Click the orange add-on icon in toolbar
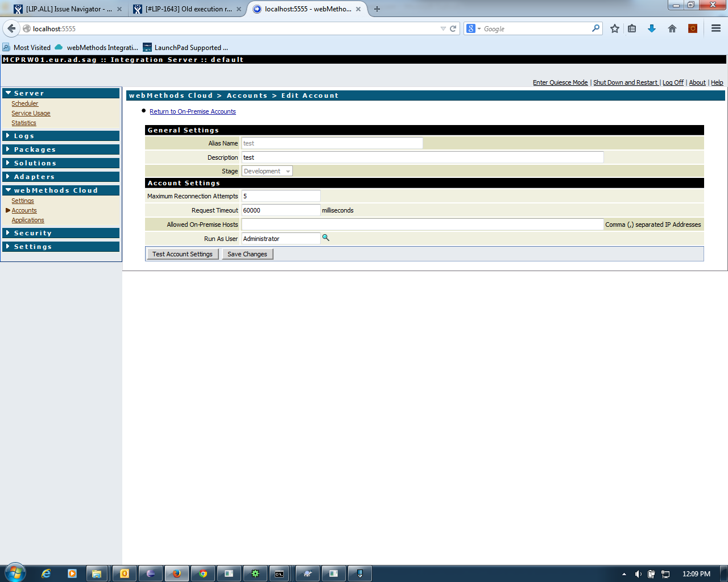This screenshot has width=728, height=582. (693, 28)
